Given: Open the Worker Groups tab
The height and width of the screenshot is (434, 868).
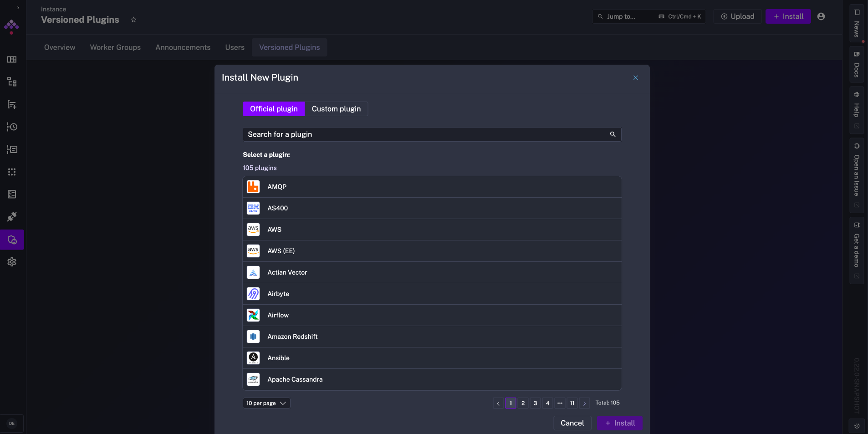Looking at the screenshot, I should 115,47.
